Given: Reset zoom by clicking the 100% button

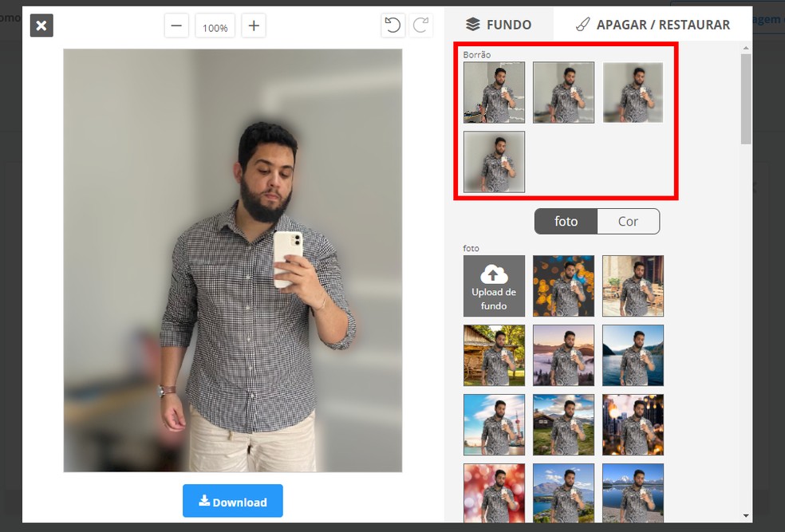Looking at the screenshot, I should click(x=215, y=26).
